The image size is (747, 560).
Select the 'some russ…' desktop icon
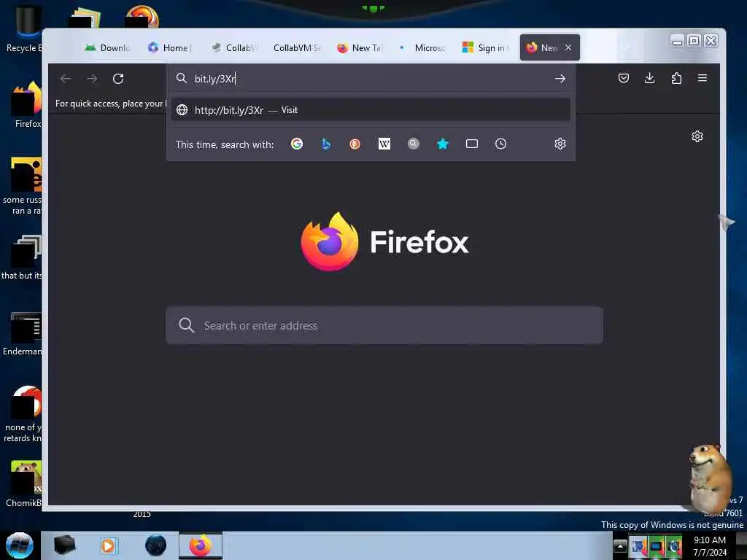23,187
